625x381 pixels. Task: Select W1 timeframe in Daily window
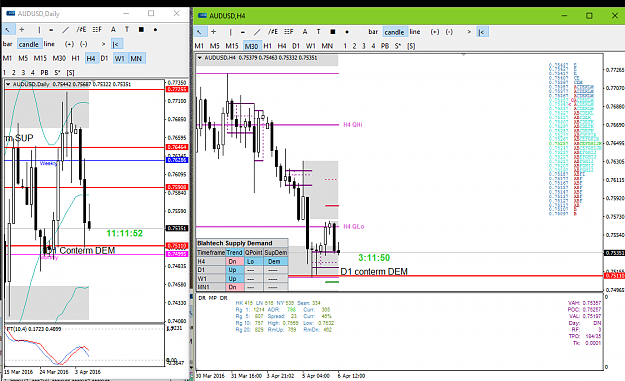(120, 58)
